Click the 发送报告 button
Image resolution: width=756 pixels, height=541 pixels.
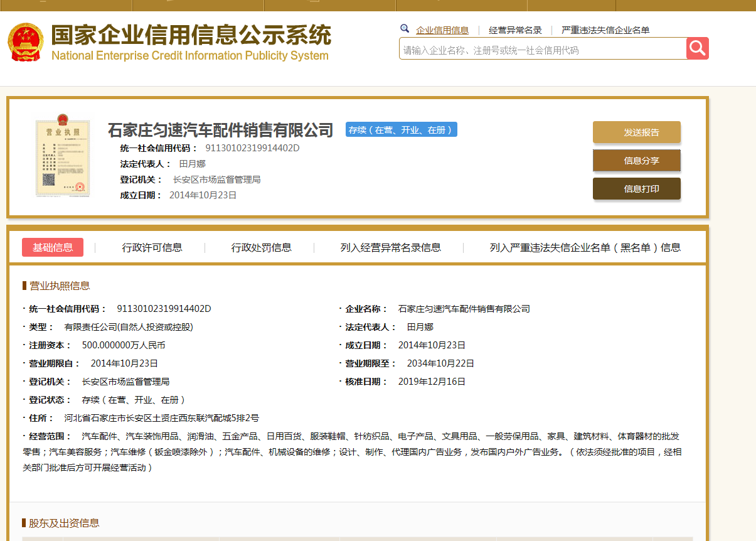click(x=637, y=132)
